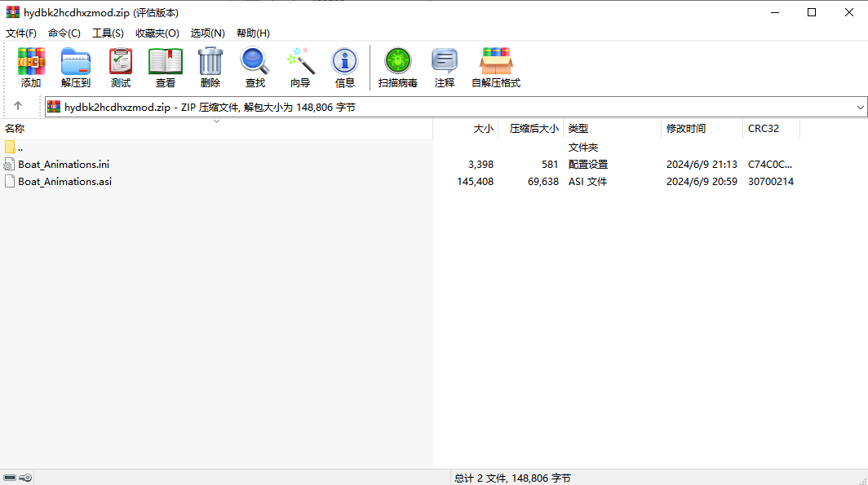Viewport: 868px width, 485px height.
Task: Select the Boat_Animations.asi file icon
Action: [10, 182]
